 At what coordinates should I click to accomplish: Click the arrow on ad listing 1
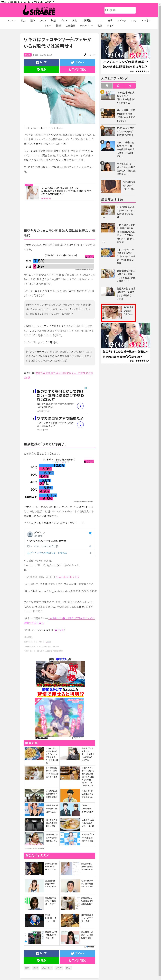81,406
